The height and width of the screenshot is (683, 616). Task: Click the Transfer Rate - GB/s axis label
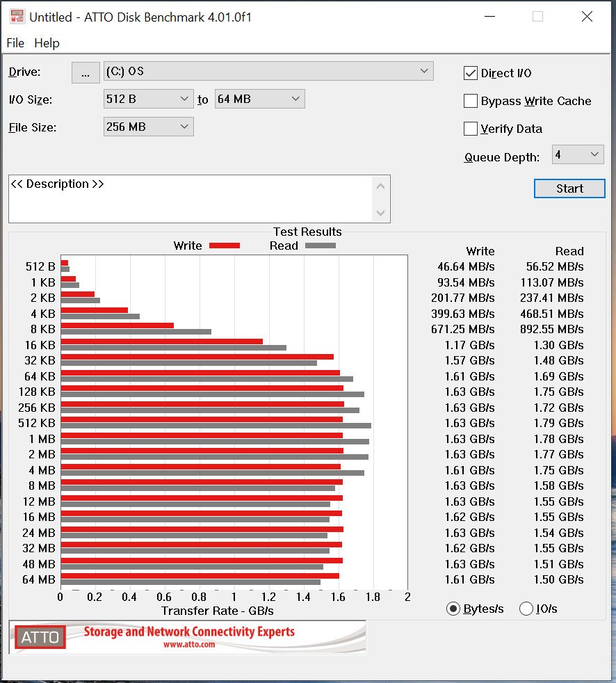click(217, 611)
